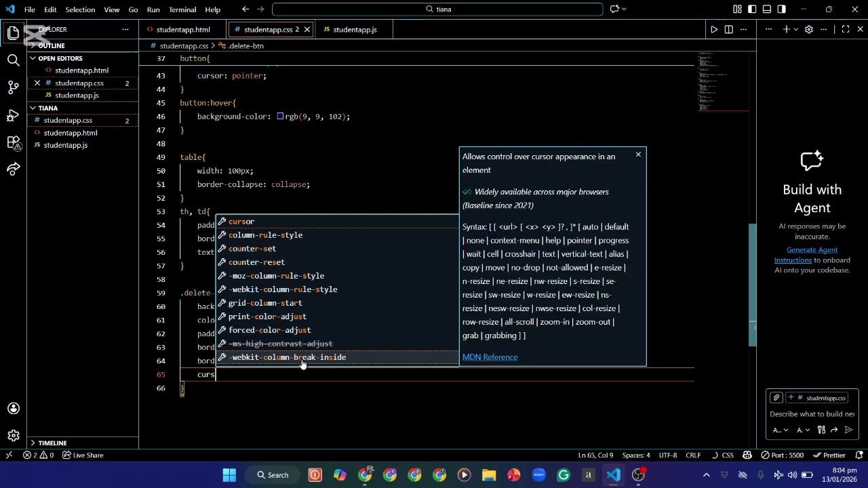Open studentapp.js in the TIANA folder

pyautogui.click(x=65, y=145)
